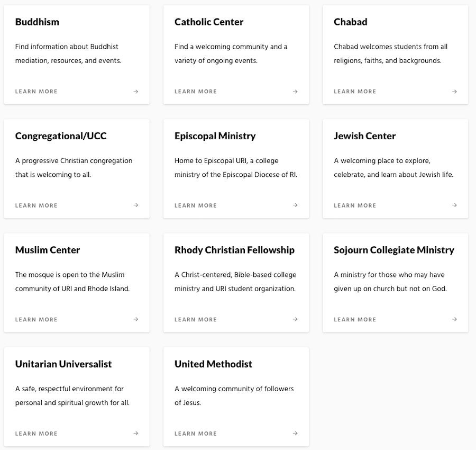Screen dimensions: 476x450
Task: Select Learn More under Catholic Center
Action: point(196,92)
